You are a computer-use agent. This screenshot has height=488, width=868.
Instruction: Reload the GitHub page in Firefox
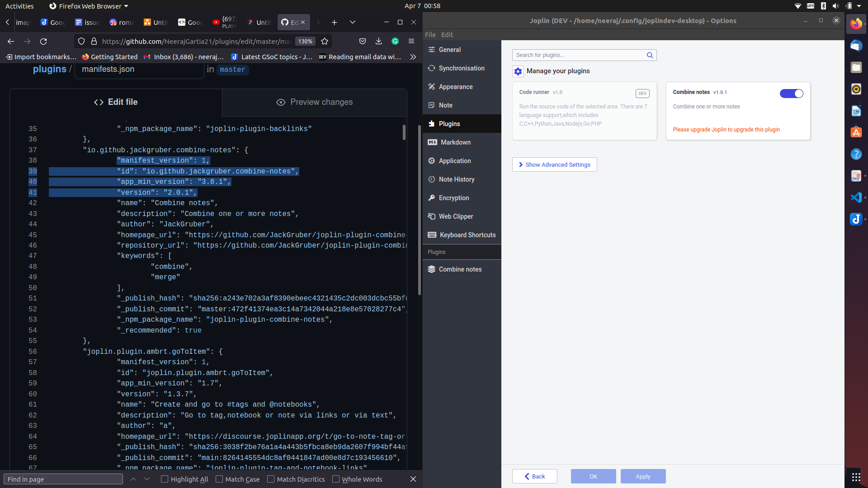point(43,42)
